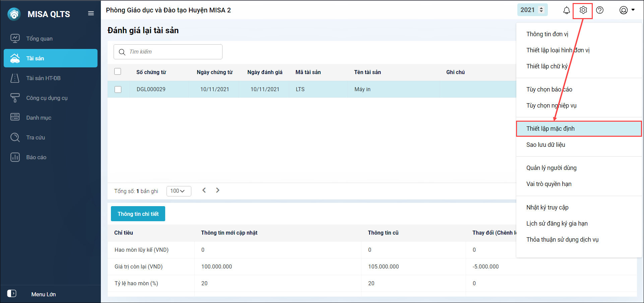The image size is (644, 303).
Task: Open Công cụ dụng cụ in sidebar
Action: (x=47, y=98)
